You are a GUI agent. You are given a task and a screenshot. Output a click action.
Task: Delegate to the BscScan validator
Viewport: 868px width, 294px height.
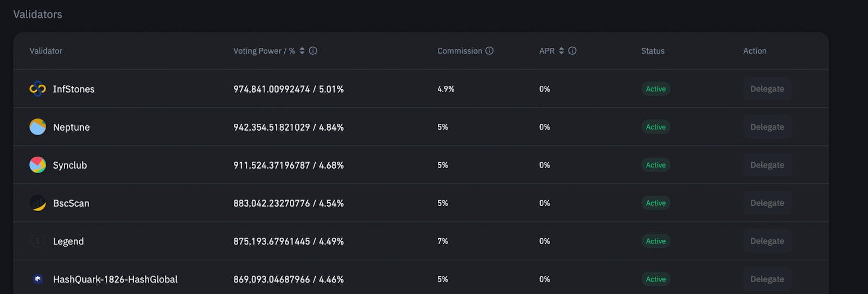[767, 203]
